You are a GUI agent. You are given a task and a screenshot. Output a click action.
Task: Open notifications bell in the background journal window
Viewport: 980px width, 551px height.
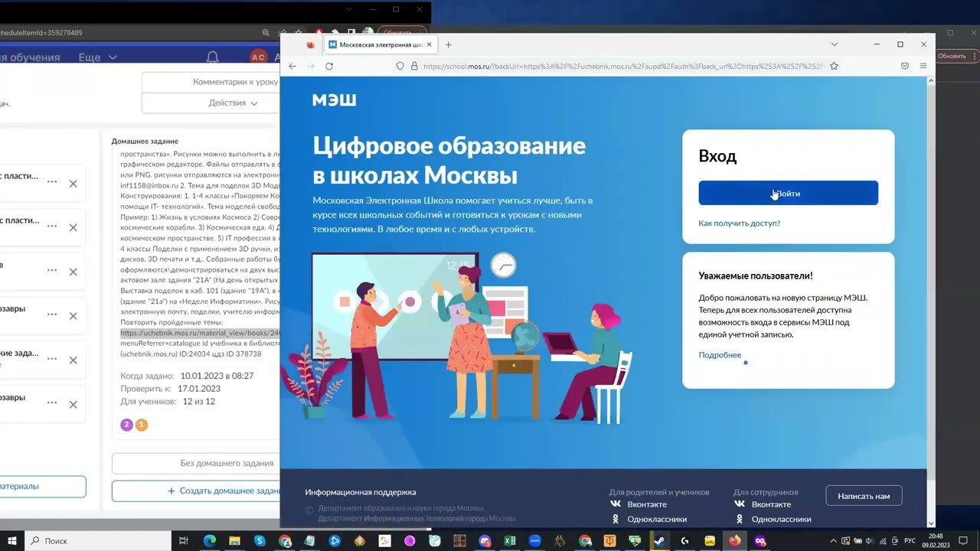[213, 57]
